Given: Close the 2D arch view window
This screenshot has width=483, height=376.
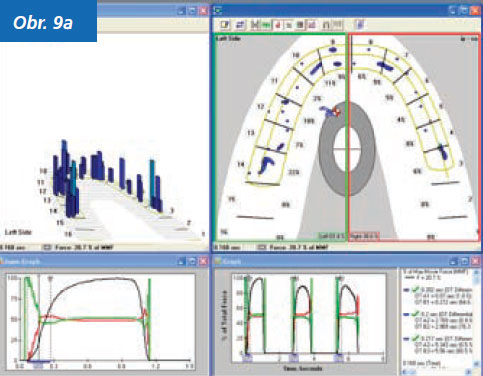Looking at the screenshot, I should click(x=475, y=11).
